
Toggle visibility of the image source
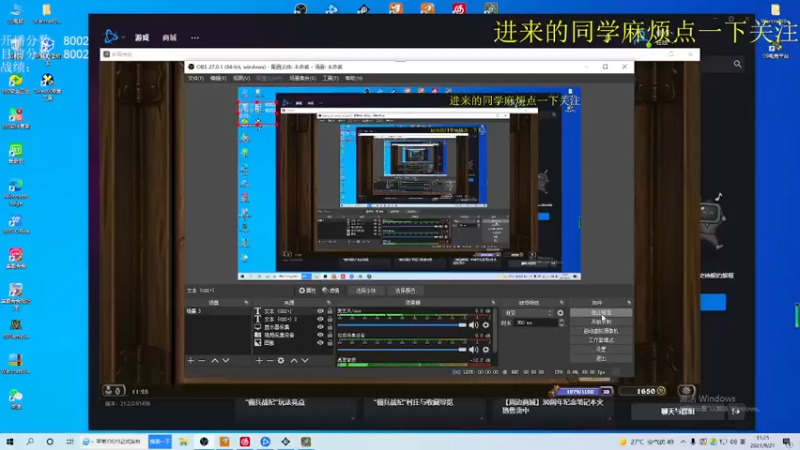(320, 343)
